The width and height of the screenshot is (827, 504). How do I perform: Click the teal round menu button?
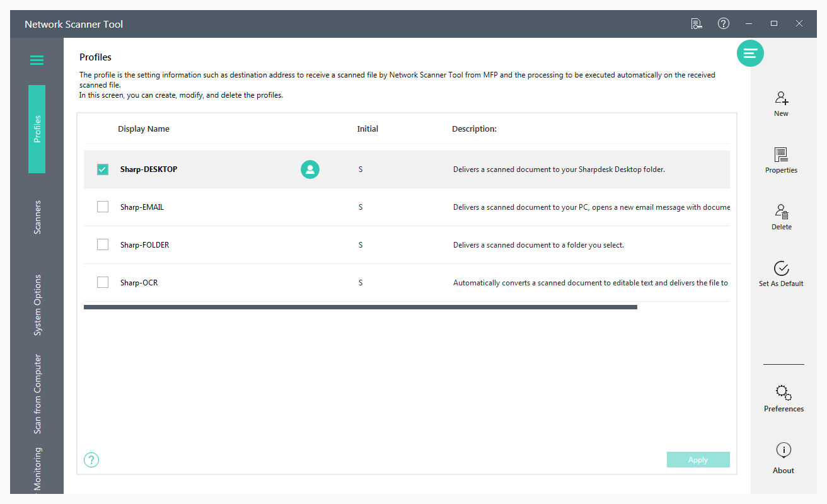point(750,54)
